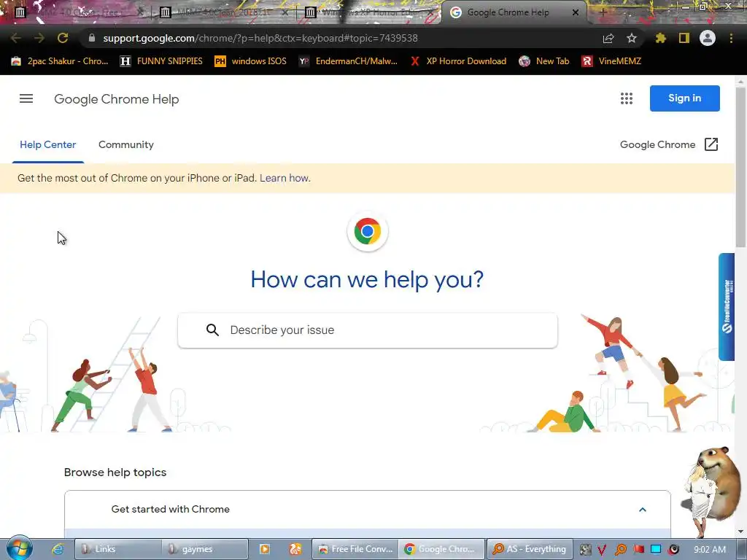747x560 pixels.
Task: Click the address bar URL
Action: coord(260,38)
